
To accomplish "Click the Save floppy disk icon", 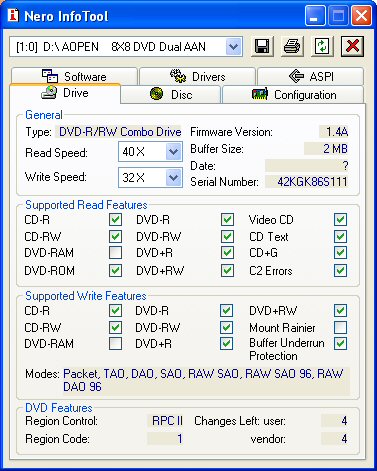I will [x=262, y=46].
